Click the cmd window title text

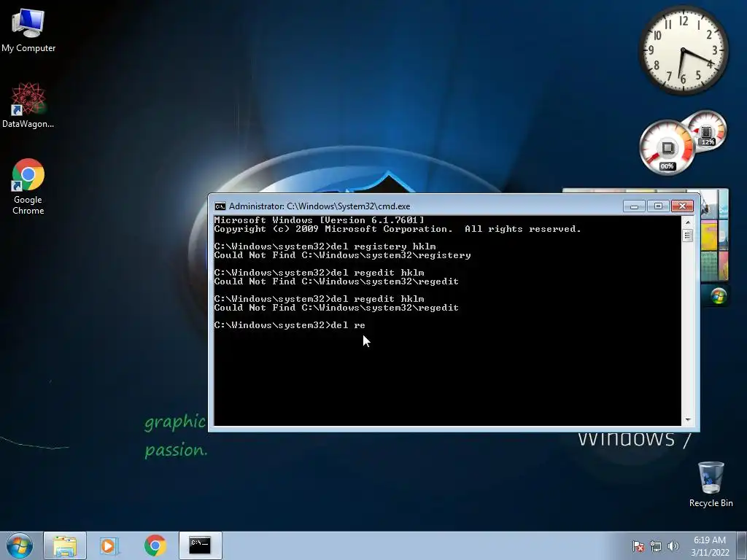coord(320,206)
